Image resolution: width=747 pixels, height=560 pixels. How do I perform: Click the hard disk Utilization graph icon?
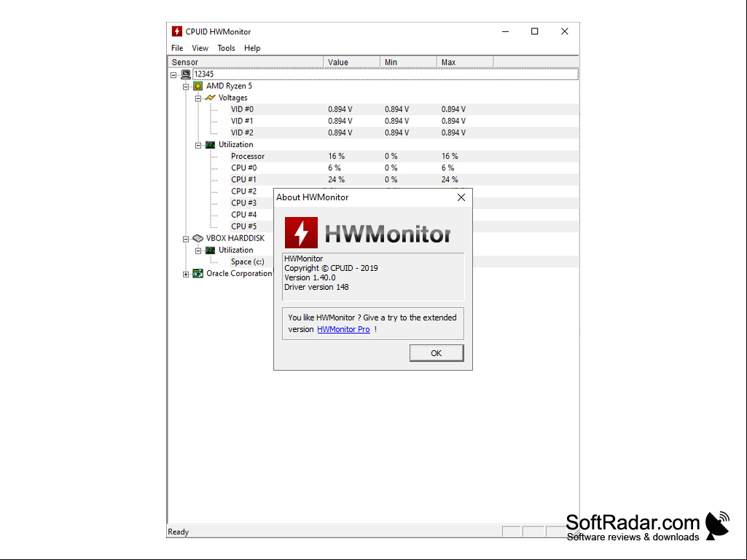tap(210, 250)
